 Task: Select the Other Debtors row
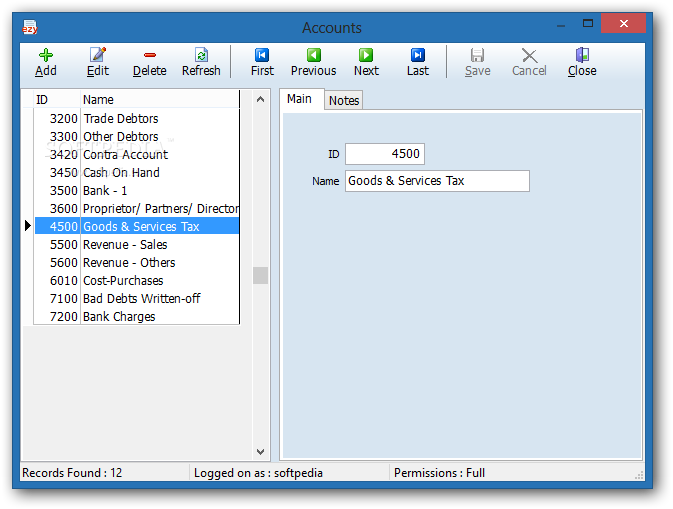[x=136, y=136]
